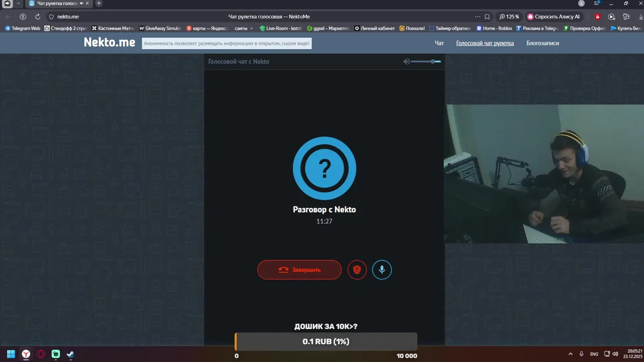Open the red lock extension icon

point(597,17)
